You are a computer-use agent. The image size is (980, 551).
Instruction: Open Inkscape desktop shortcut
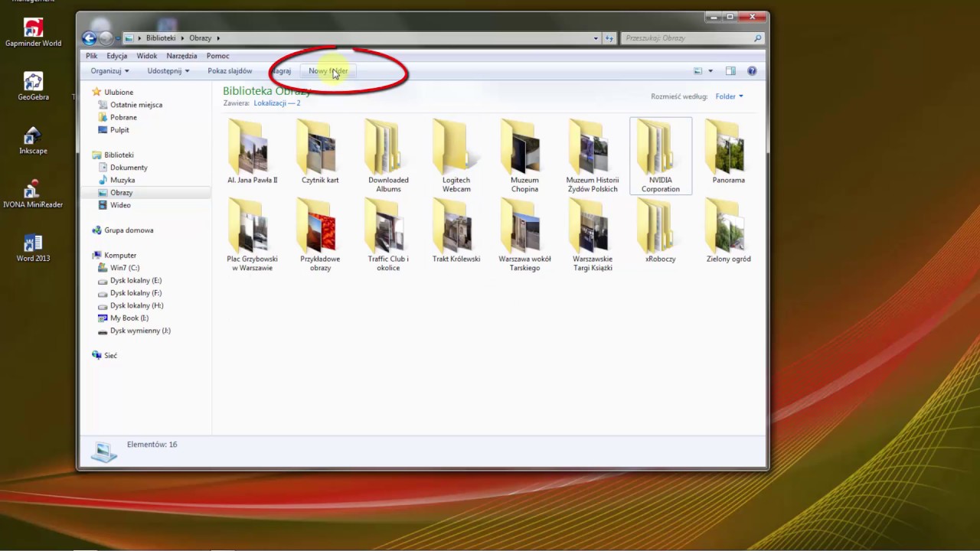[x=33, y=140]
